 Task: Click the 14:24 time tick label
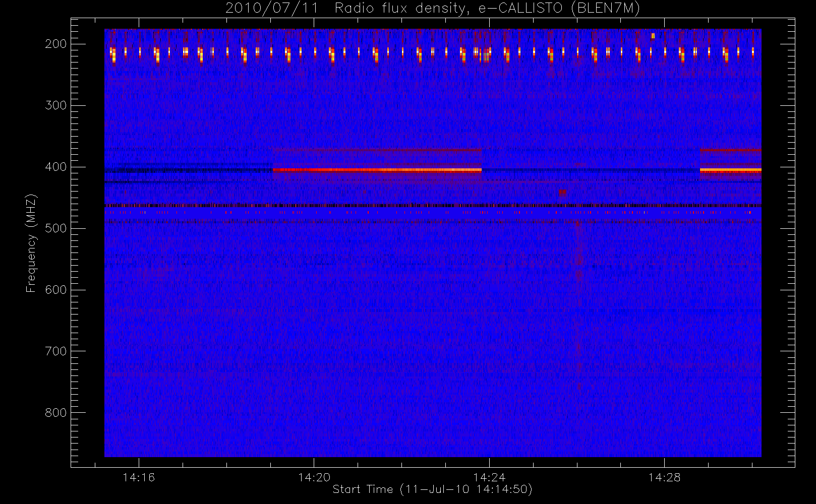[x=489, y=477]
